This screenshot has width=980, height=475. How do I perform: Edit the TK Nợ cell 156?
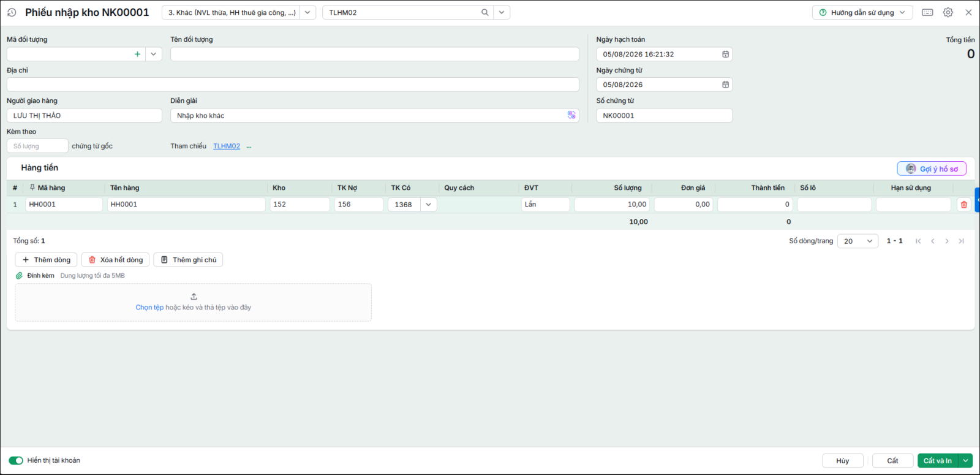(359, 205)
